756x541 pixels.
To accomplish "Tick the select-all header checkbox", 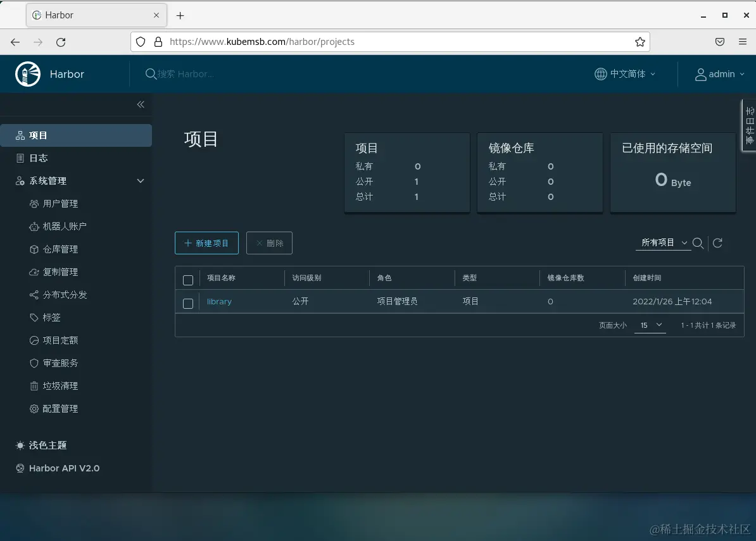I will tap(188, 280).
